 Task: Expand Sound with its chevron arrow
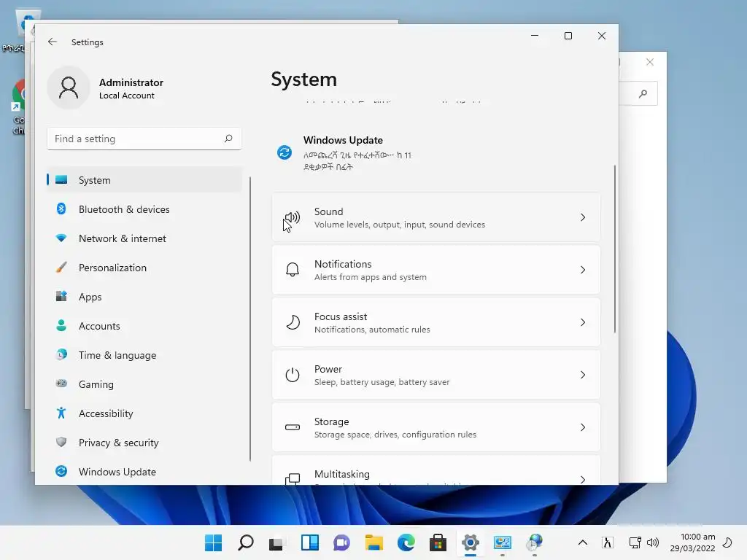click(x=583, y=217)
